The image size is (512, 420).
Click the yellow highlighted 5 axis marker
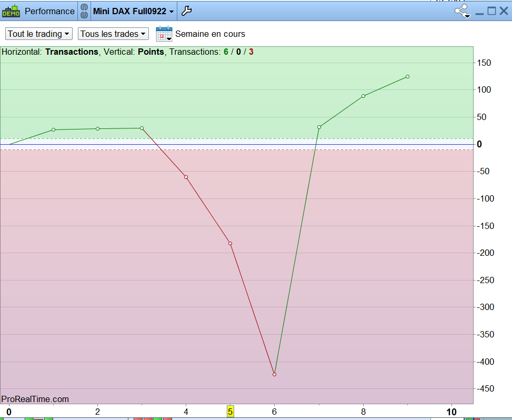pos(230,412)
